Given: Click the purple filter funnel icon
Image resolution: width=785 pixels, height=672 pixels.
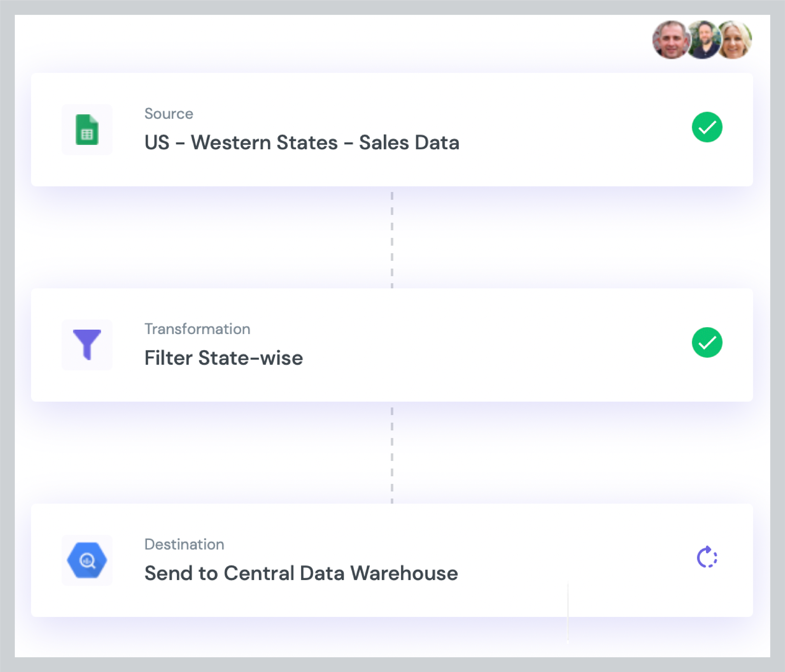Looking at the screenshot, I should [x=87, y=344].
